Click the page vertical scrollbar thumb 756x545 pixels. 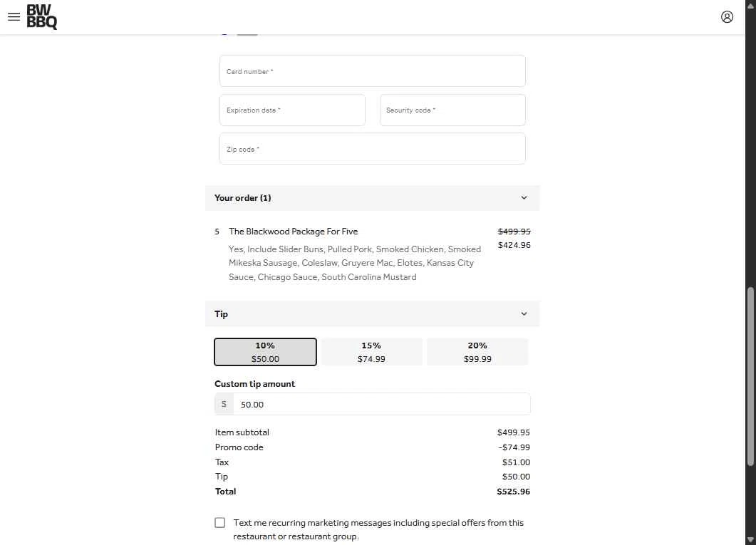coord(750,376)
